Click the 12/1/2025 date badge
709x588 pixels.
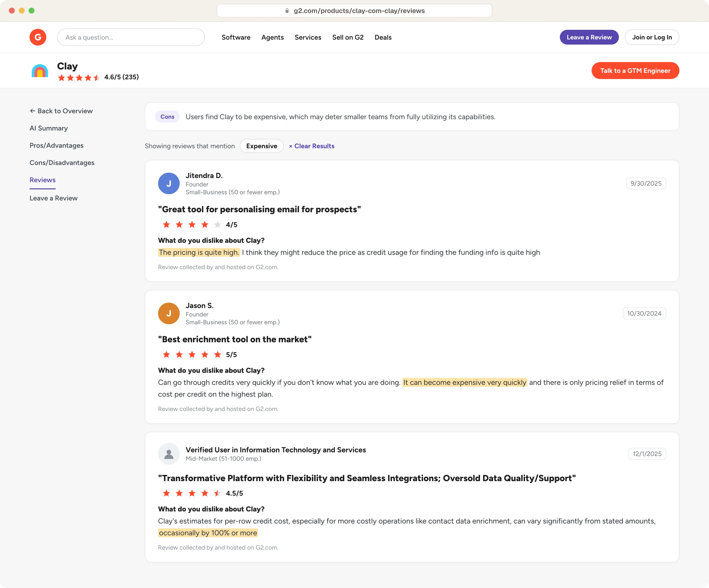click(x=647, y=454)
